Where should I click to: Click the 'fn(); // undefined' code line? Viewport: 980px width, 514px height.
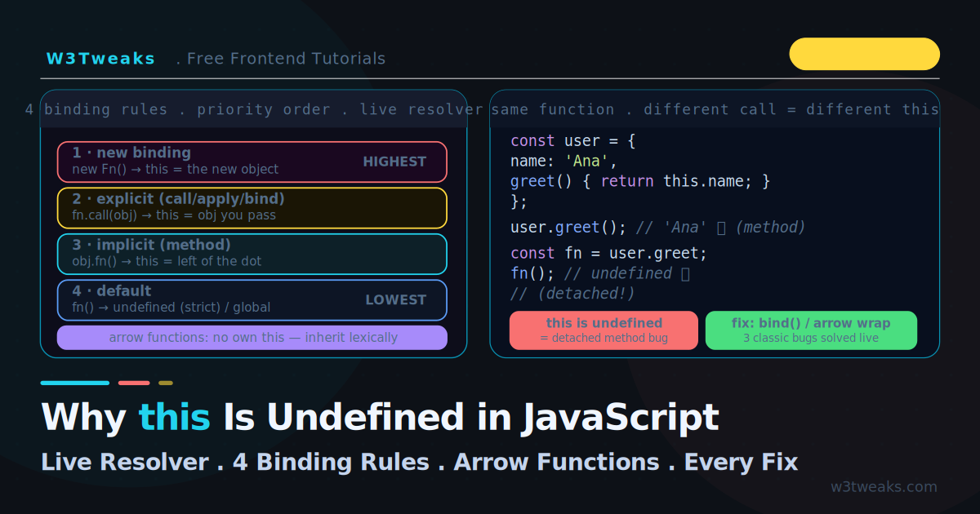pos(600,273)
